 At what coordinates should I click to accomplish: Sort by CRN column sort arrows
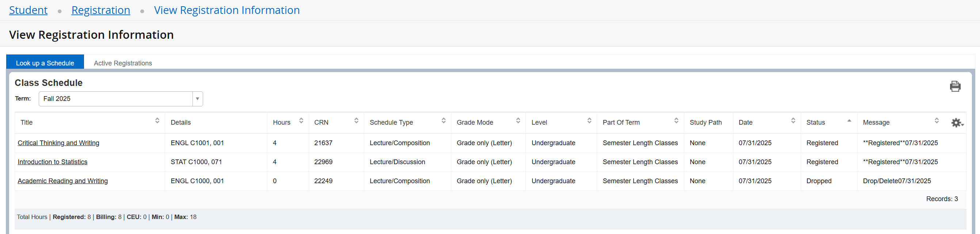point(356,121)
